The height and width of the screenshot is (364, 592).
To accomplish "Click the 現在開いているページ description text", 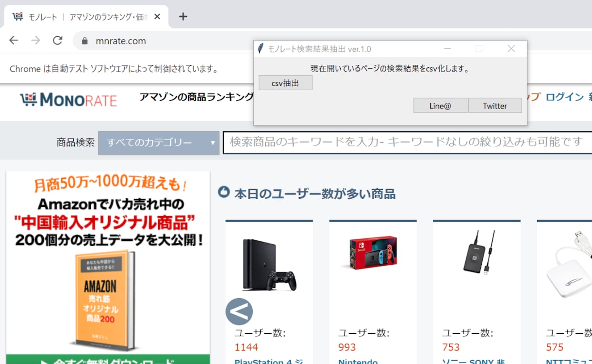I will pos(390,69).
